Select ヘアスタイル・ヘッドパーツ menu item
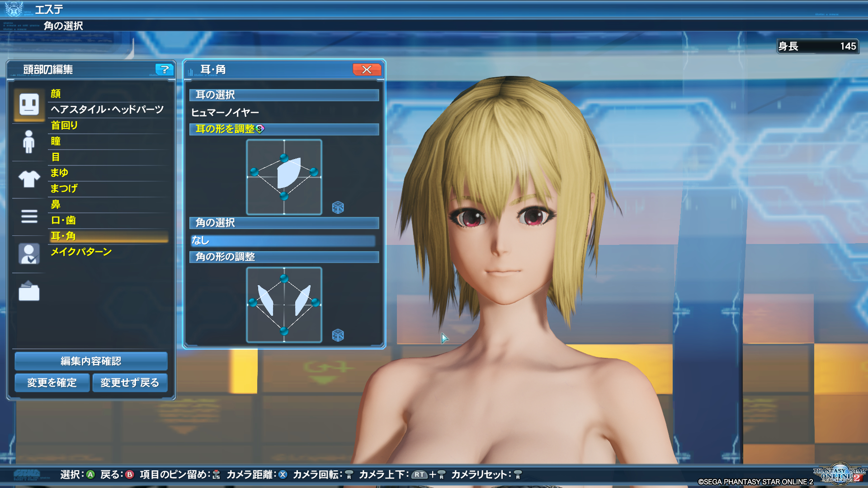The image size is (868, 488). point(107,109)
